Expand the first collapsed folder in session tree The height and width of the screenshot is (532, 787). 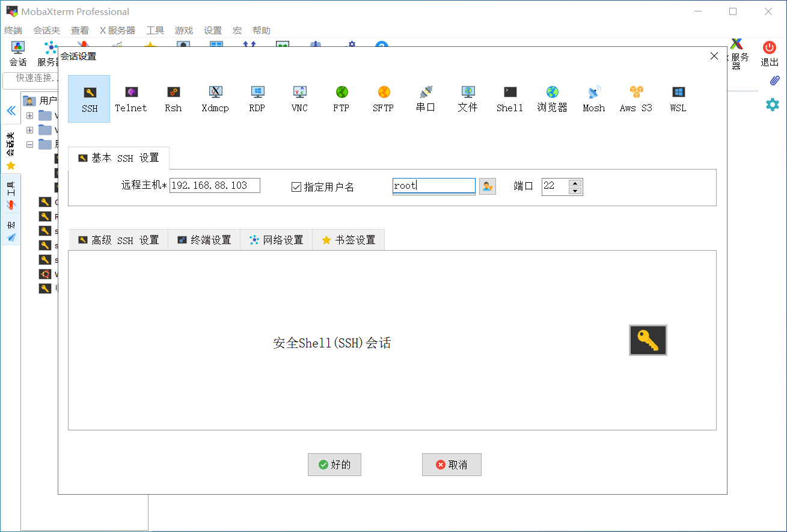point(29,114)
